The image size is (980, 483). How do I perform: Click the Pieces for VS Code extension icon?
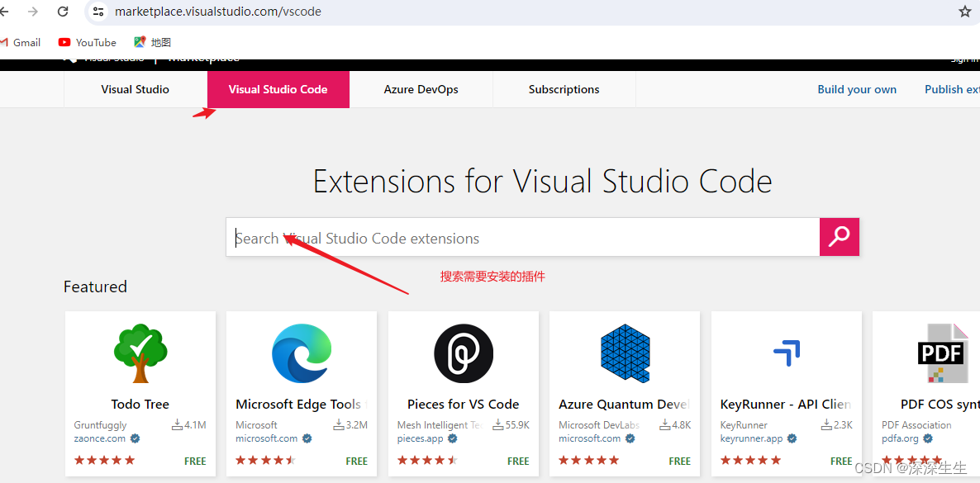pyautogui.click(x=463, y=353)
